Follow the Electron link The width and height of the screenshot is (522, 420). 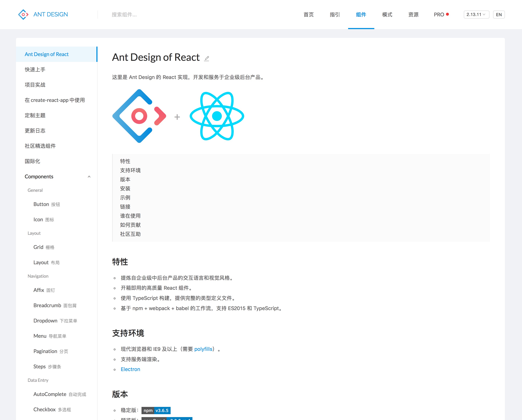[131, 369]
